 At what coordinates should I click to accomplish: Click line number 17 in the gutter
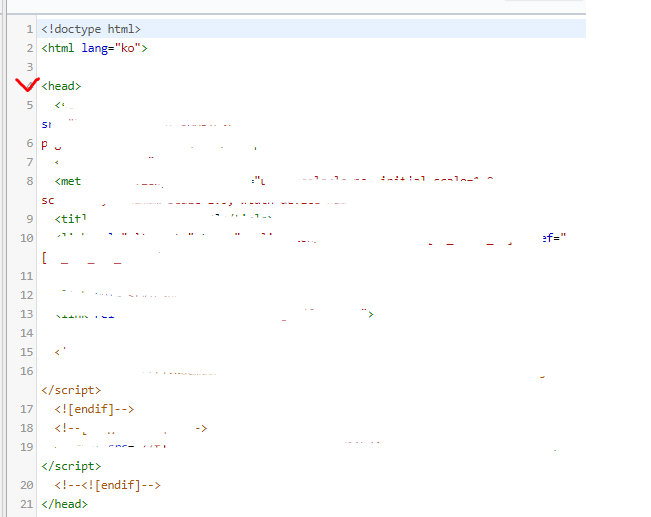coord(27,409)
